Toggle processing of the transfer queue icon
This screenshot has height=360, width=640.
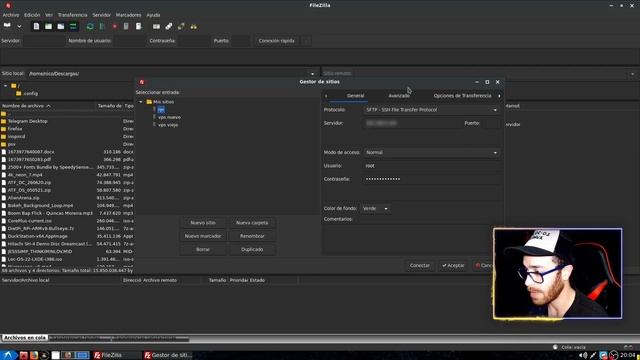[102, 27]
